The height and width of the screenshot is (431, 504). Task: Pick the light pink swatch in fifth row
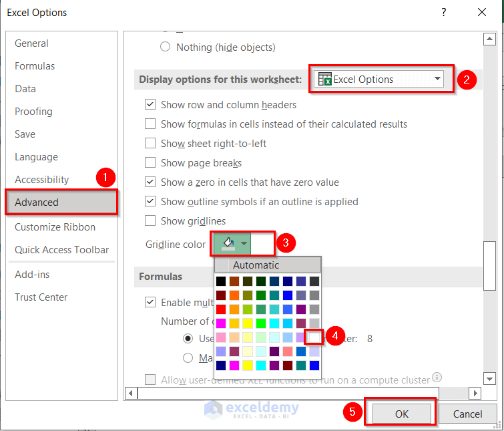(221, 337)
